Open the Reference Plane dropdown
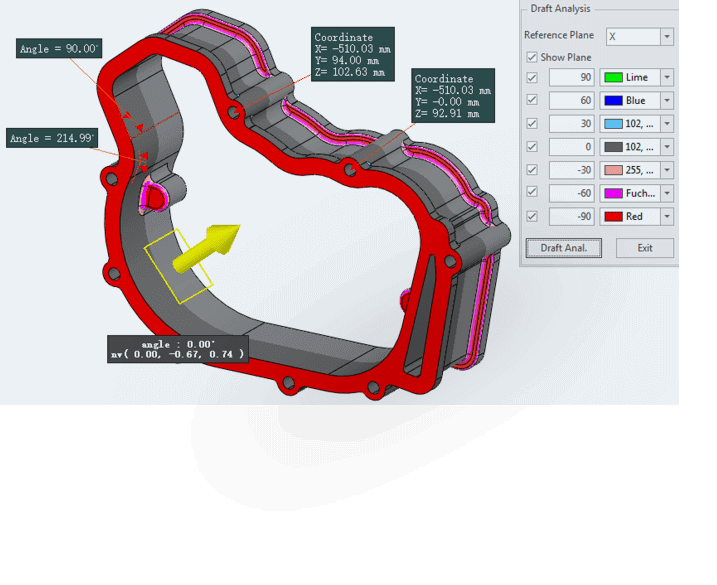717x585 pixels. [x=666, y=37]
